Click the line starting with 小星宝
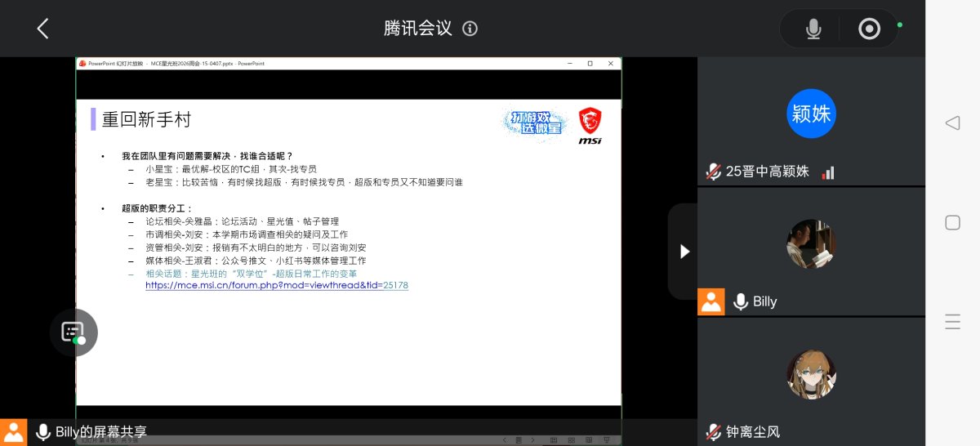This screenshot has height=446, width=980. [231, 169]
